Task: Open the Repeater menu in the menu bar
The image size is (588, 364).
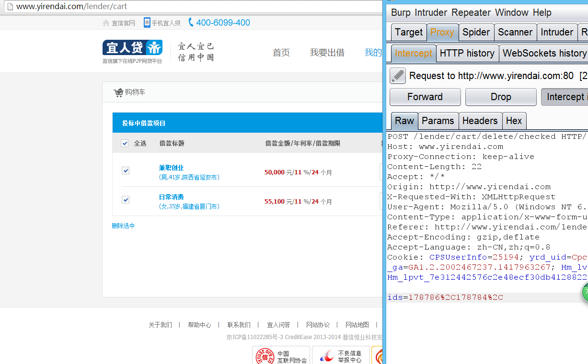Action: click(471, 12)
